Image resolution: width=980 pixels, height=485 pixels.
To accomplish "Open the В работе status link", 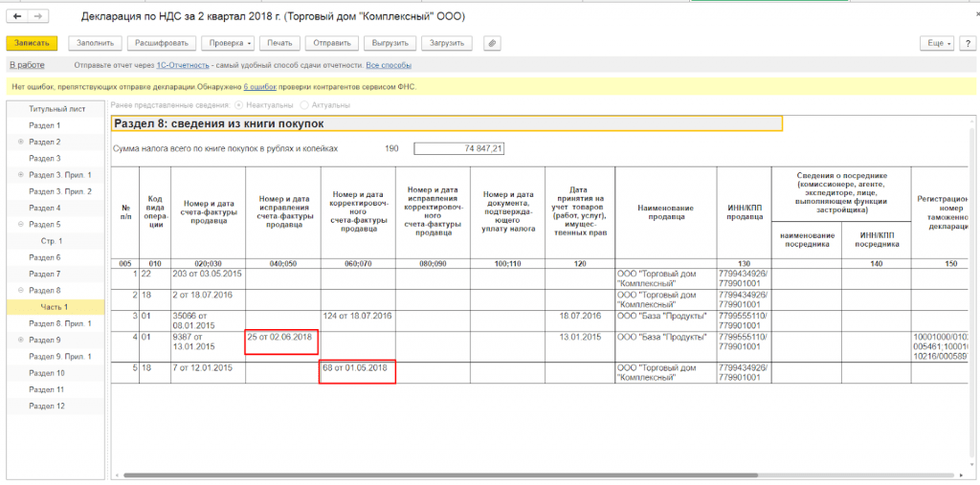I will tap(28, 65).
